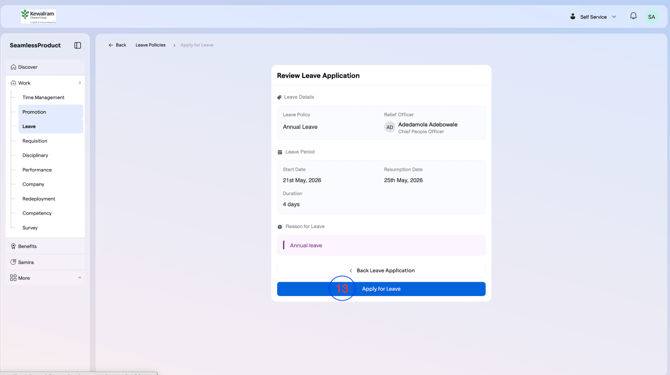This screenshot has width=670, height=375.
Task: Click the More grid icon
Action: coord(13,278)
